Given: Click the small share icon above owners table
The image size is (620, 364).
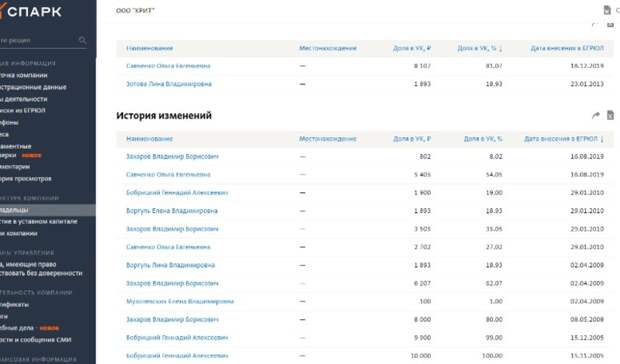Looking at the screenshot, I should click(x=595, y=25).
